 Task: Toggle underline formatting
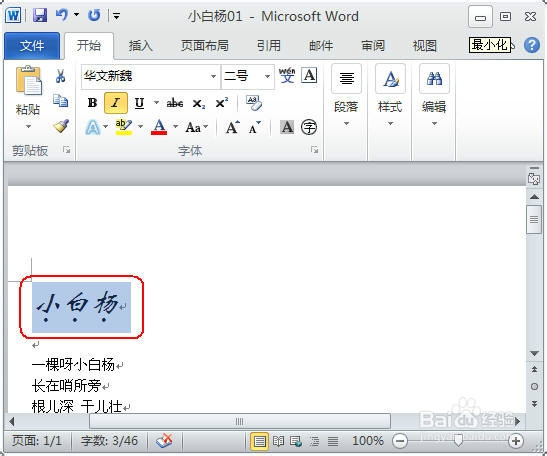(x=139, y=103)
